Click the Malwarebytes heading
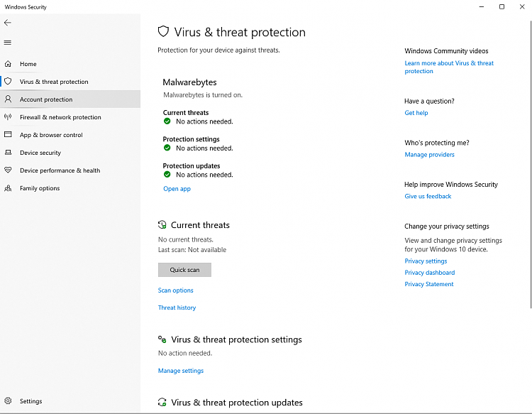The width and height of the screenshot is (532, 414). 189,82
